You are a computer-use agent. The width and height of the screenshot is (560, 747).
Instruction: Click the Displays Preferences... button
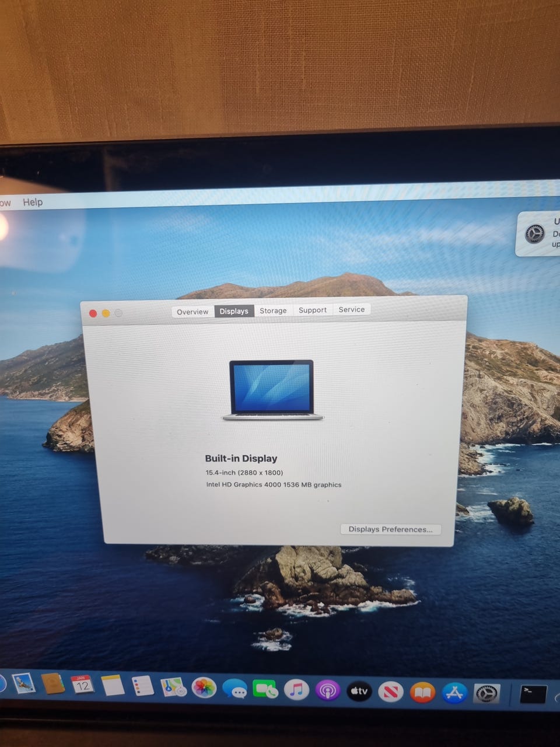pyautogui.click(x=390, y=529)
